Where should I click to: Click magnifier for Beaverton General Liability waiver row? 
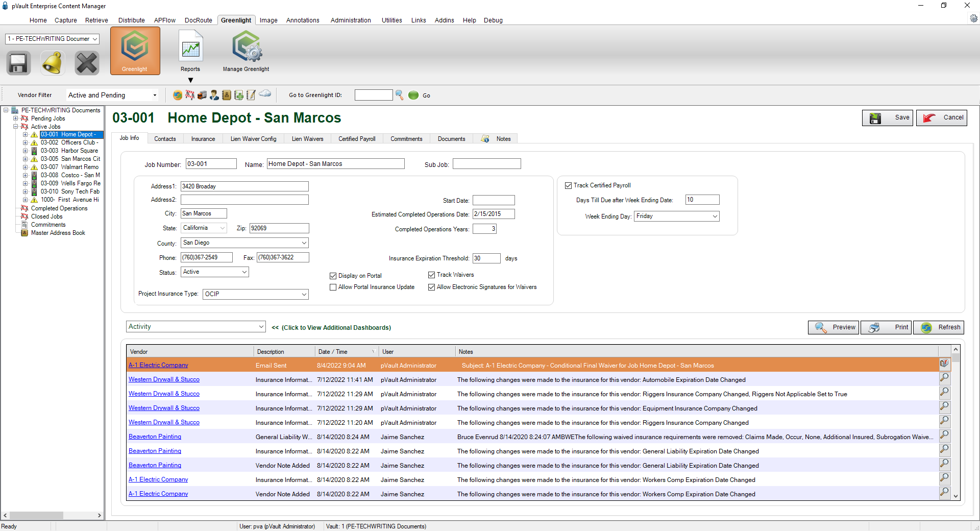(x=945, y=436)
